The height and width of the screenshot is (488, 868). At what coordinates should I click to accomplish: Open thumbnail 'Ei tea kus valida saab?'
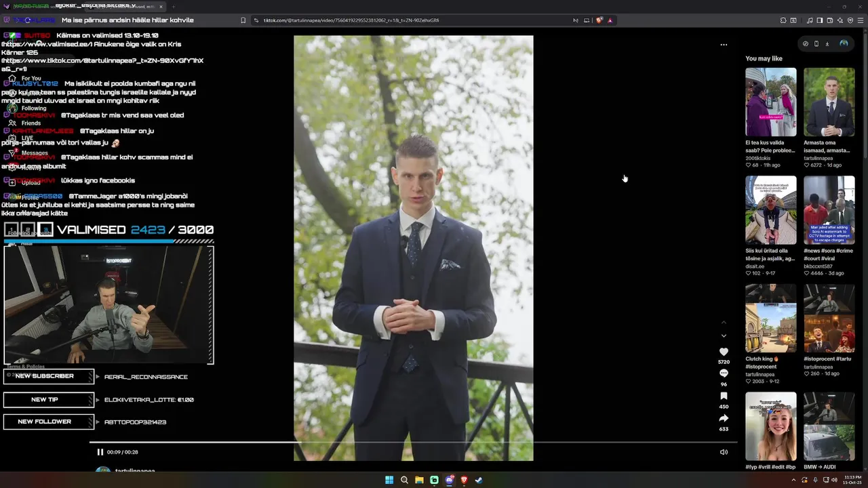pyautogui.click(x=771, y=102)
